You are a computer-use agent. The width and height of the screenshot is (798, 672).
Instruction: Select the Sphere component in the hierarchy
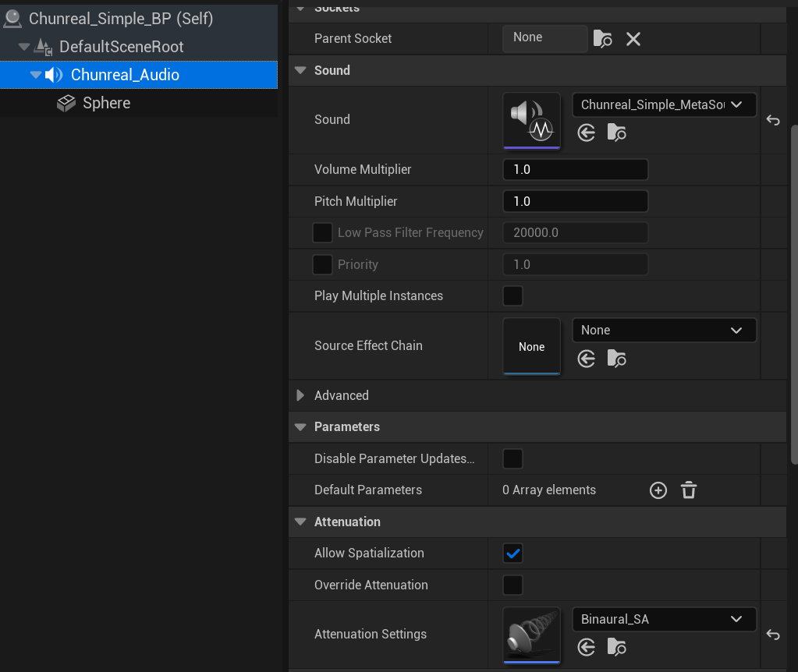pyautogui.click(x=106, y=102)
